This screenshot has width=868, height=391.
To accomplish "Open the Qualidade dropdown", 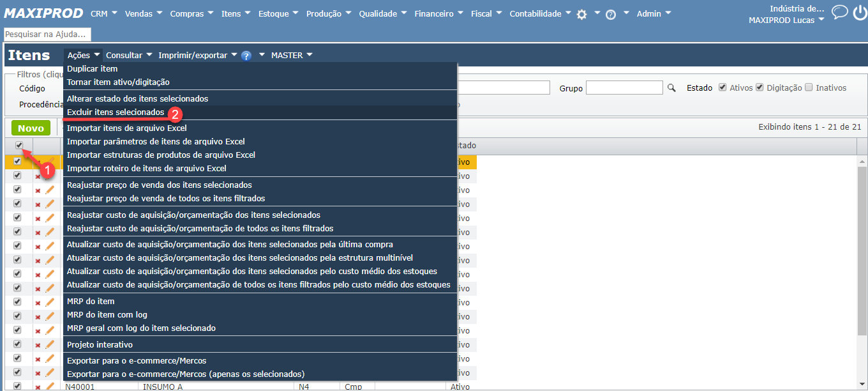I will pyautogui.click(x=383, y=13).
